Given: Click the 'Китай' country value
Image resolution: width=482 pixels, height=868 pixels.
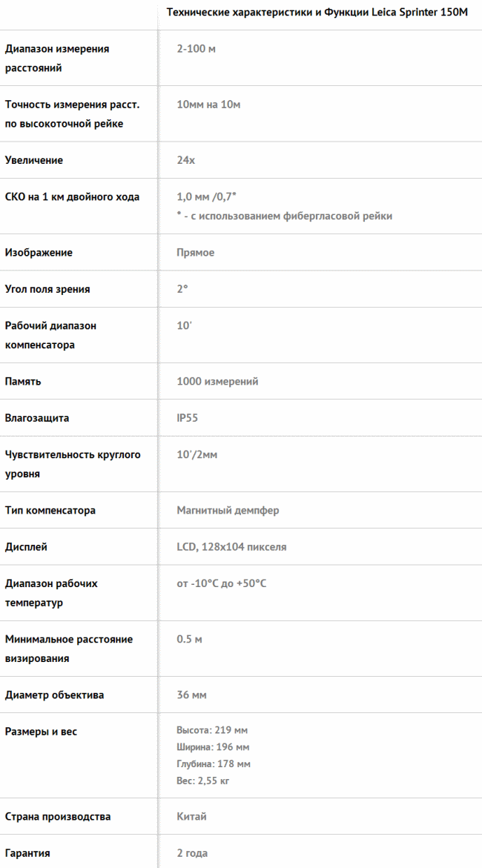Looking at the screenshot, I should click(192, 817).
